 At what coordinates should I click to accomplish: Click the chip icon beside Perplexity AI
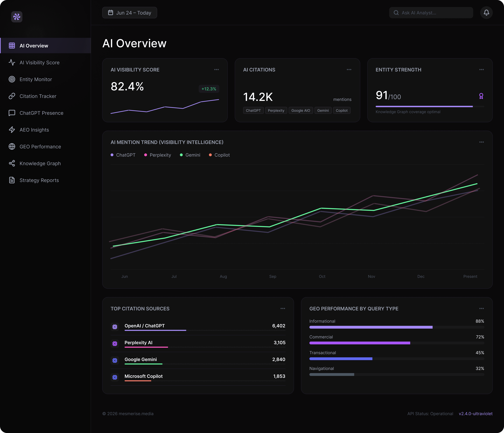point(115,344)
